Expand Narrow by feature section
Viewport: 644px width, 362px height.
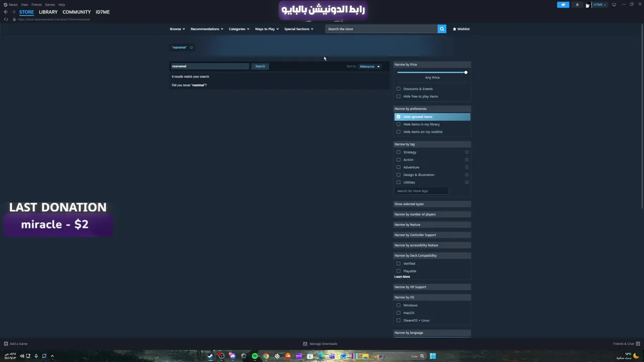coord(432,225)
